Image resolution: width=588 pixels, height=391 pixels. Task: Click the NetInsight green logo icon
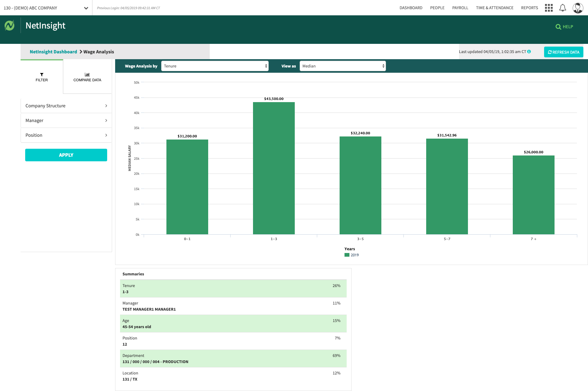10,25
